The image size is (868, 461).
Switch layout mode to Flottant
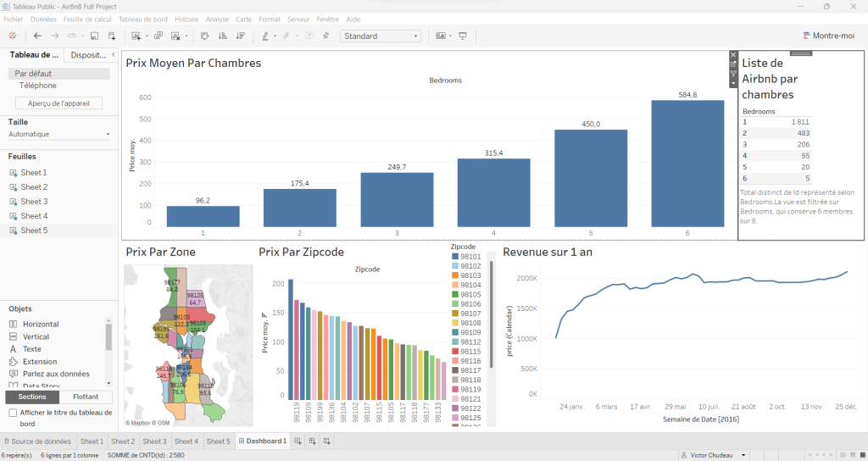pyautogui.click(x=86, y=397)
